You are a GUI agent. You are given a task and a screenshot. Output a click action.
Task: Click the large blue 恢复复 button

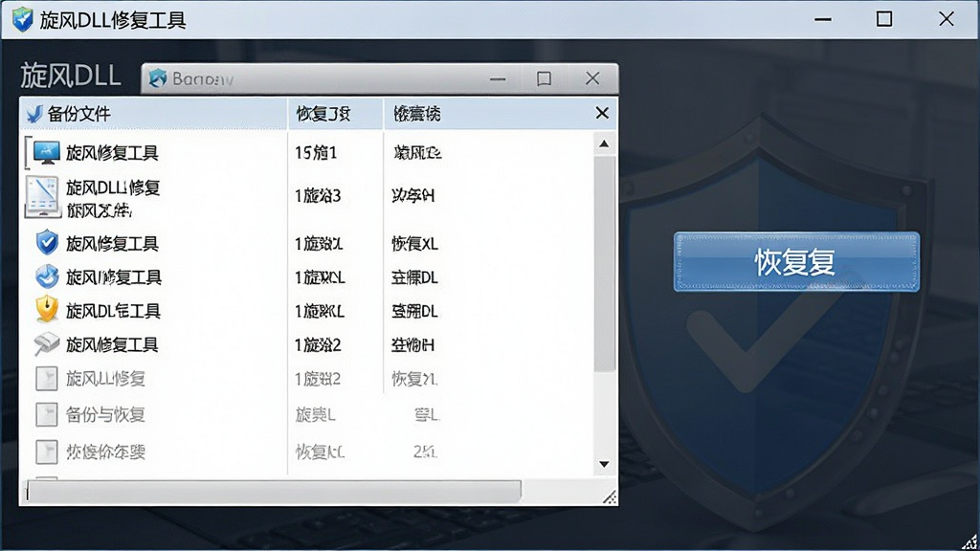click(796, 261)
